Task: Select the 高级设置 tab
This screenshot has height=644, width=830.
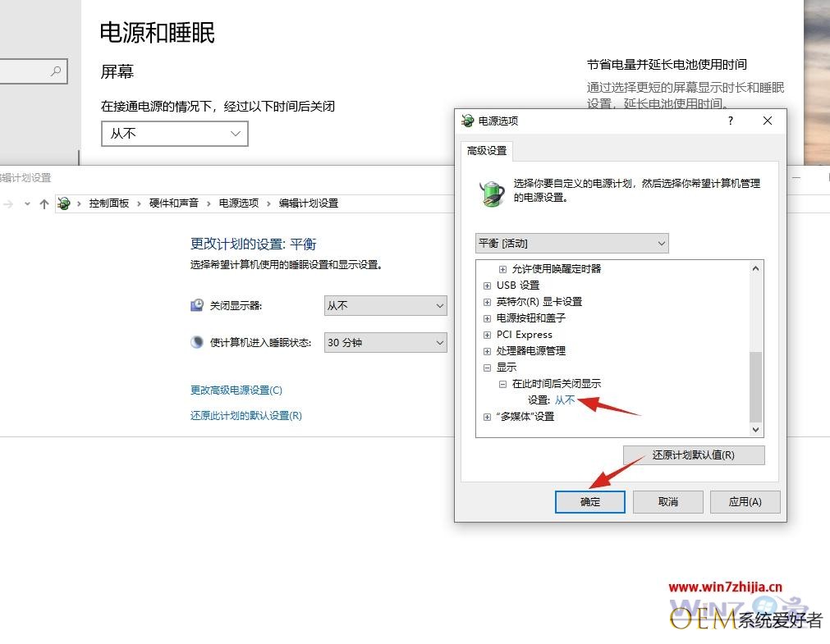Action: click(487, 151)
